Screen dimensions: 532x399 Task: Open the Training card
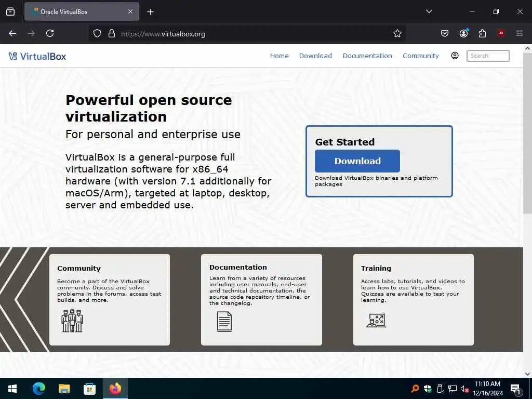413,300
